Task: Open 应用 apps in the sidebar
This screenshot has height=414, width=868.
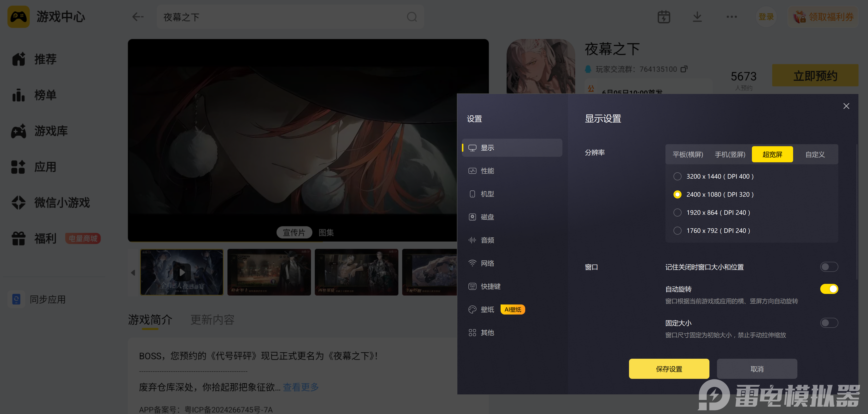Action: [x=34, y=167]
